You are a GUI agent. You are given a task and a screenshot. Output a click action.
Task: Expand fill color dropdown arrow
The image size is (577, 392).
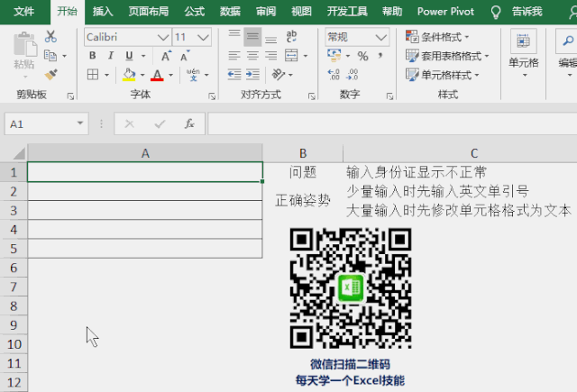(142, 75)
